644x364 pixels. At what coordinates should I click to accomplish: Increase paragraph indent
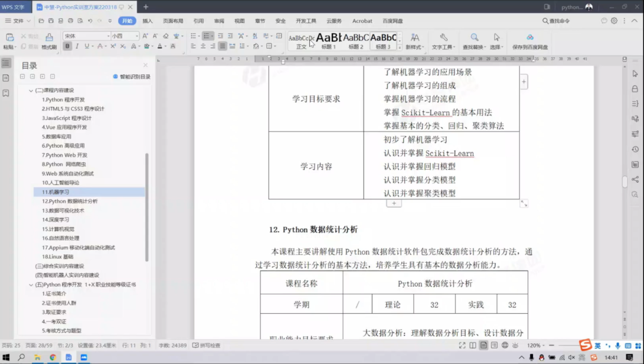pos(230,36)
